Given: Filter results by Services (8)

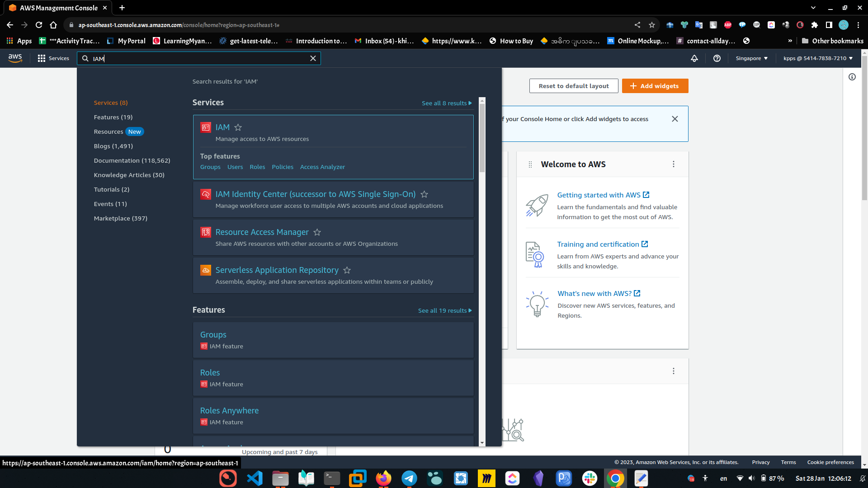Looking at the screenshot, I should [111, 103].
